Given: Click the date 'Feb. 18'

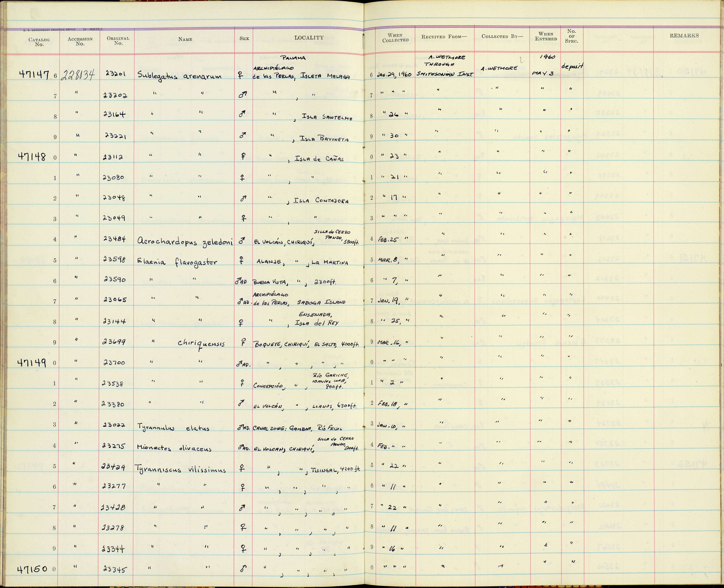Looking at the screenshot, I should [388, 403].
